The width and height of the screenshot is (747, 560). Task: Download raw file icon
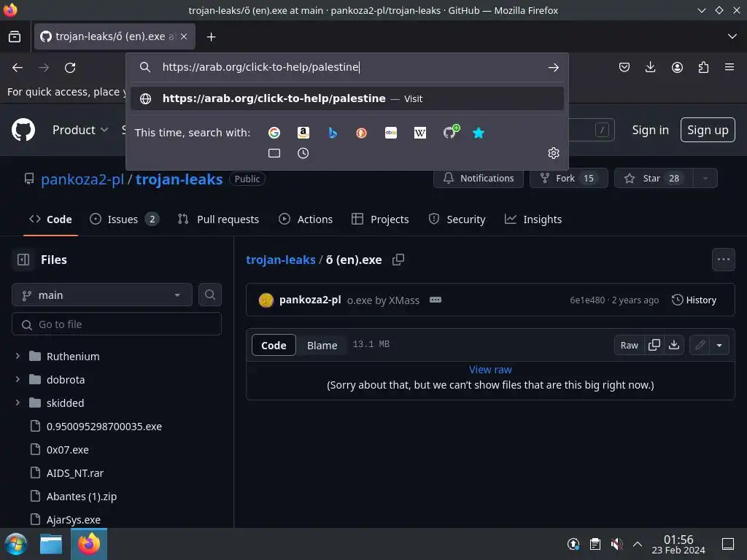coord(673,345)
